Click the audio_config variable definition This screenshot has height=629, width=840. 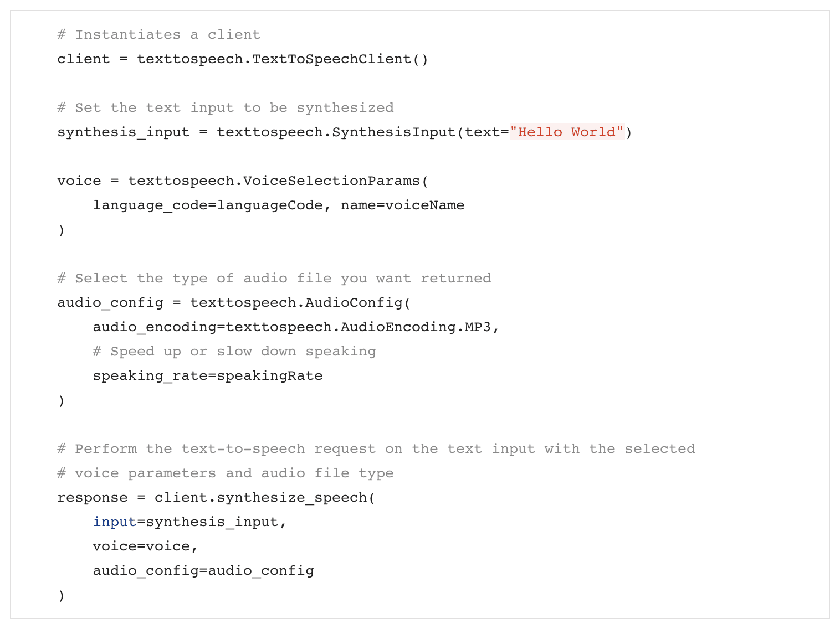click(x=110, y=303)
